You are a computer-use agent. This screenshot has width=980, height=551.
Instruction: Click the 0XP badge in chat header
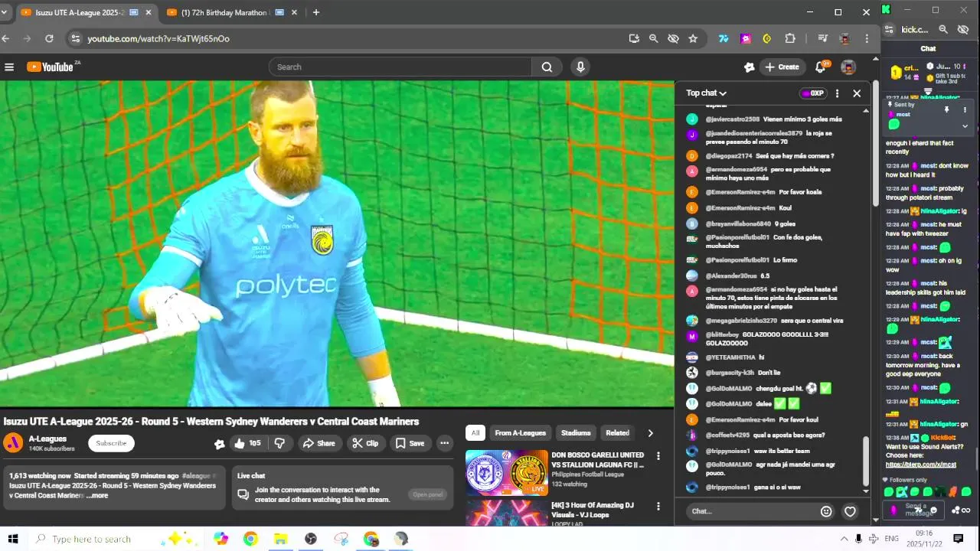813,93
